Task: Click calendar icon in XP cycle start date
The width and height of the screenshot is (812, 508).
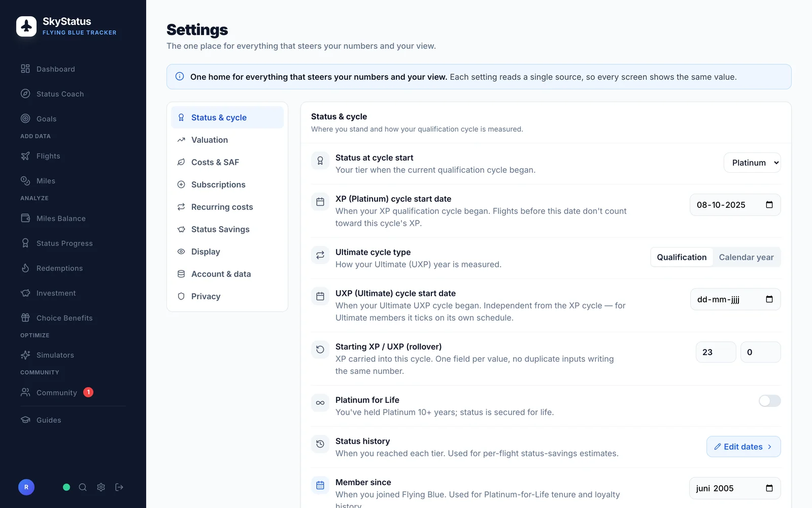Action: coord(769,205)
